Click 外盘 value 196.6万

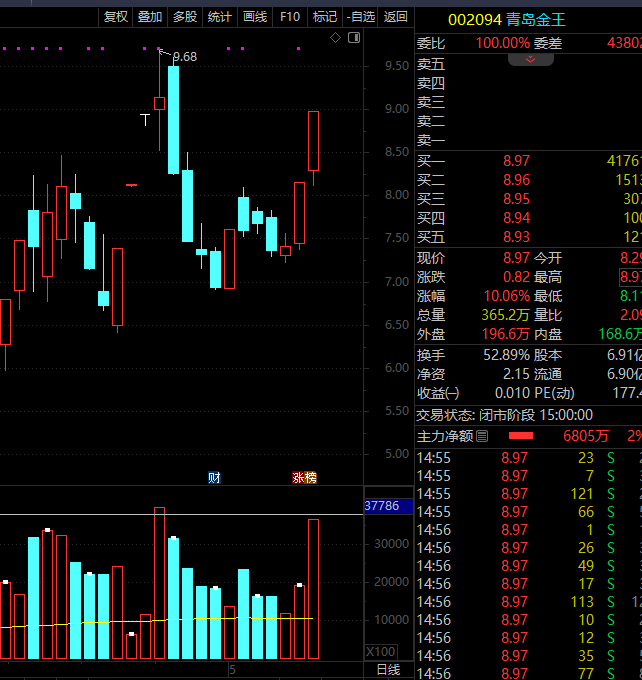point(505,334)
